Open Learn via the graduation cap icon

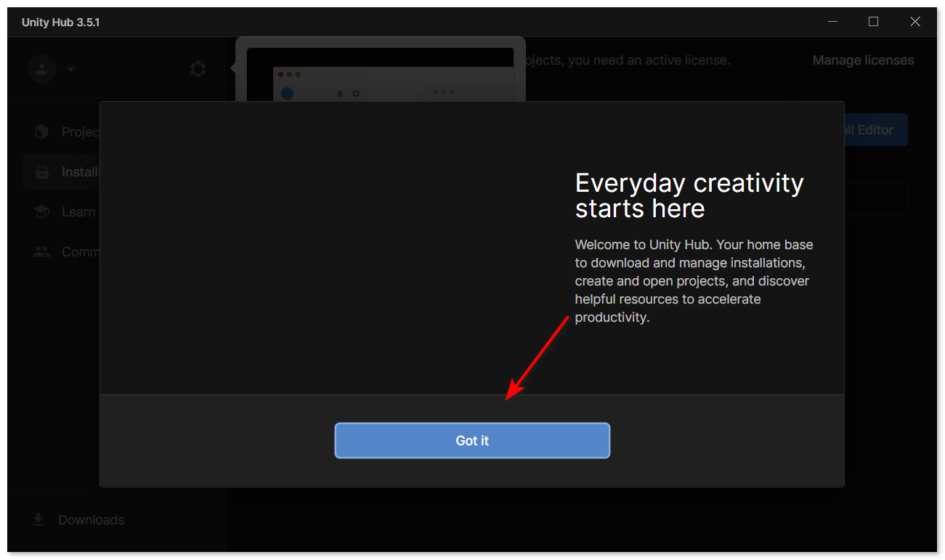42,212
